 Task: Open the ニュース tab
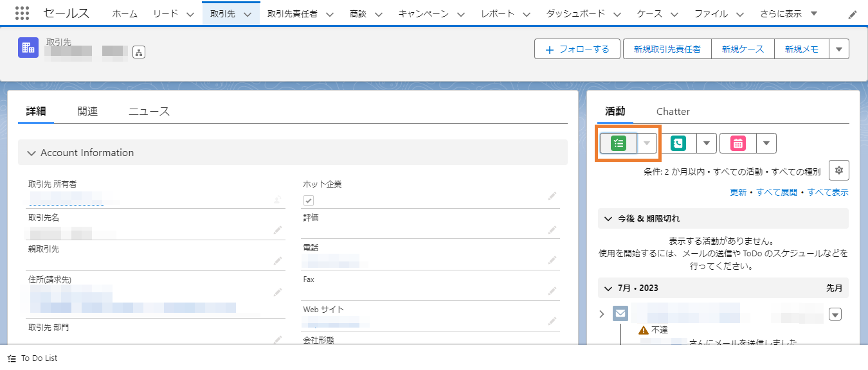tap(149, 110)
